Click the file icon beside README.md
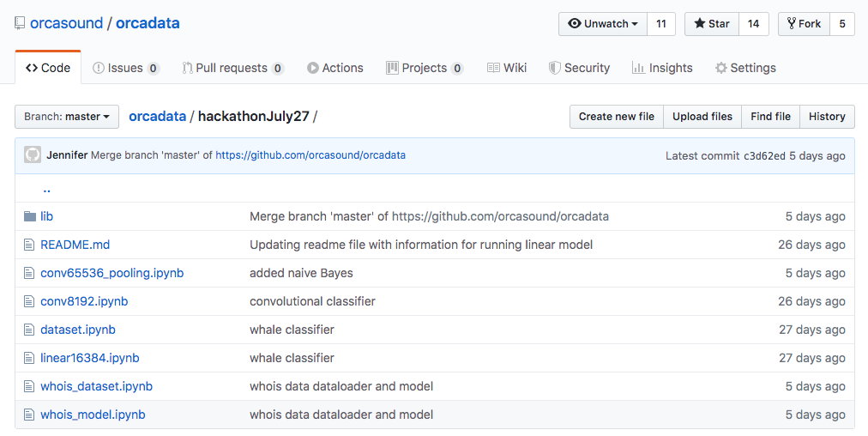 click(29, 245)
